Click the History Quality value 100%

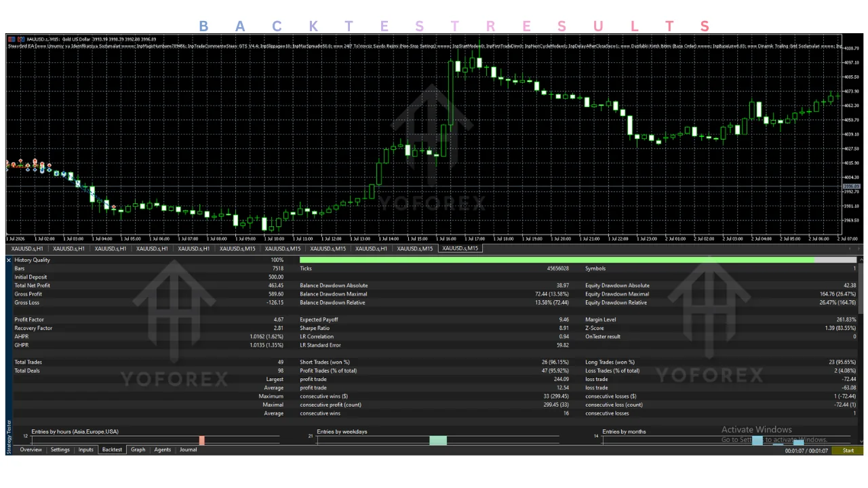[x=277, y=260]
